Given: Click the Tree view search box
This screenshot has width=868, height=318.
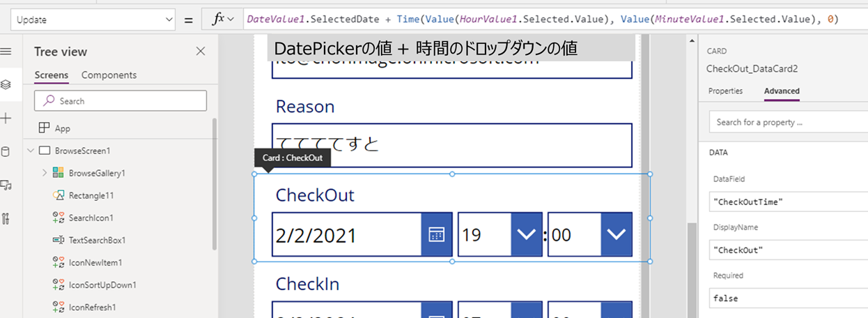Looking at the screenshot, I should point(121,101).
